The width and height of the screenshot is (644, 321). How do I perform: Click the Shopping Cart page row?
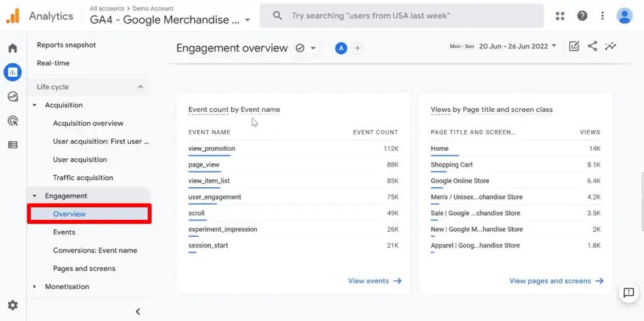click(x=516, y=165)
